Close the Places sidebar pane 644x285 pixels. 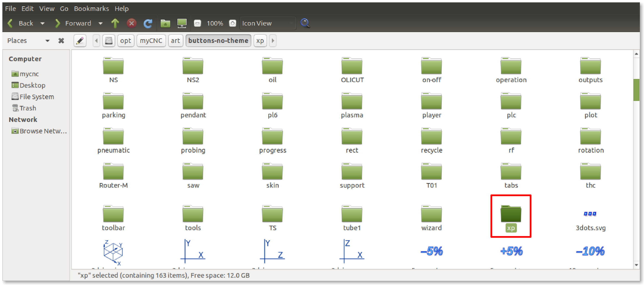(x=61, y=40)
